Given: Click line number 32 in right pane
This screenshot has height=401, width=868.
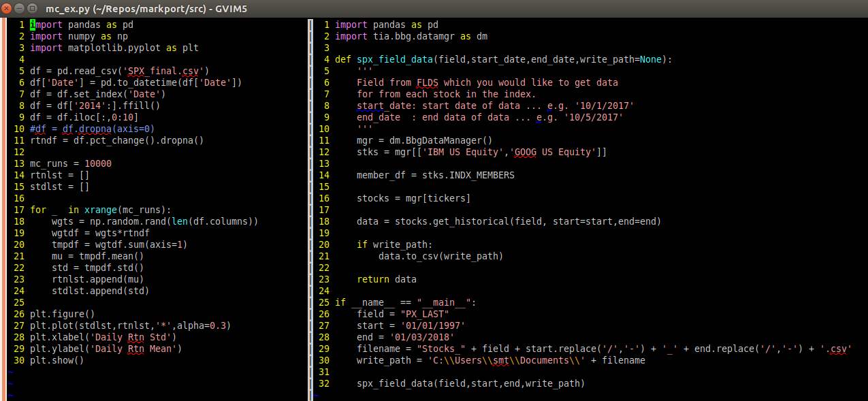Looking at the screenshot, I should coord(324,383).
